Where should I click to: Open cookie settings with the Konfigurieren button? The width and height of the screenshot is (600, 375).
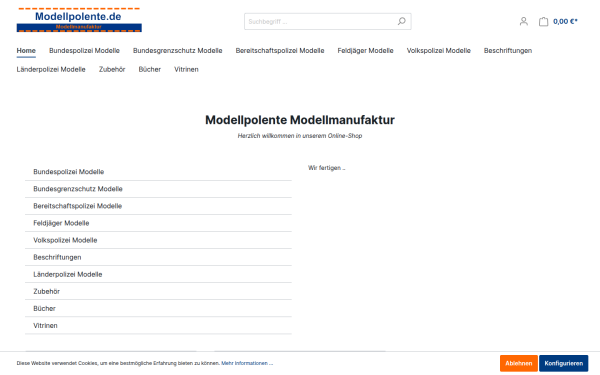pyautogui.click(x=564, y=364)
